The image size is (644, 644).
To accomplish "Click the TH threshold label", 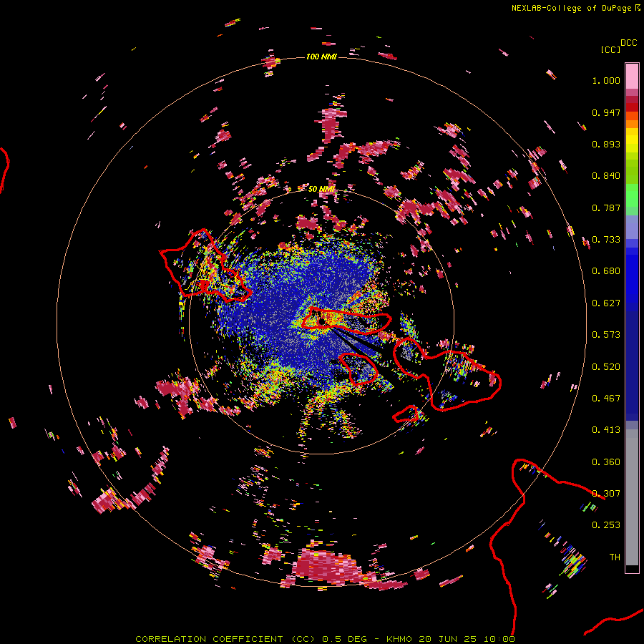I will point(615,557).
